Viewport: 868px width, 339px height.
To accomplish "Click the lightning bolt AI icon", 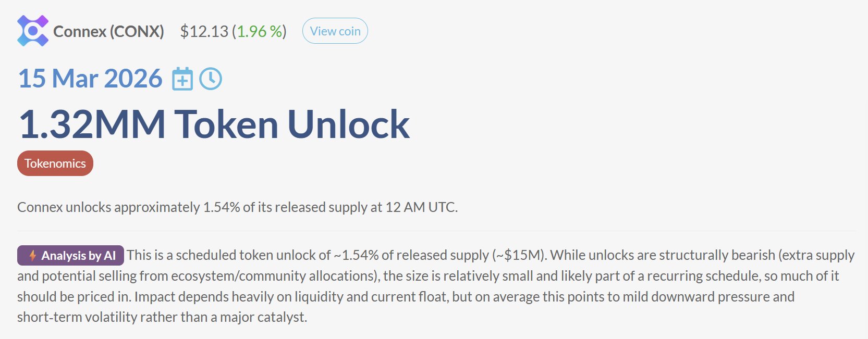I will [32, 256].
